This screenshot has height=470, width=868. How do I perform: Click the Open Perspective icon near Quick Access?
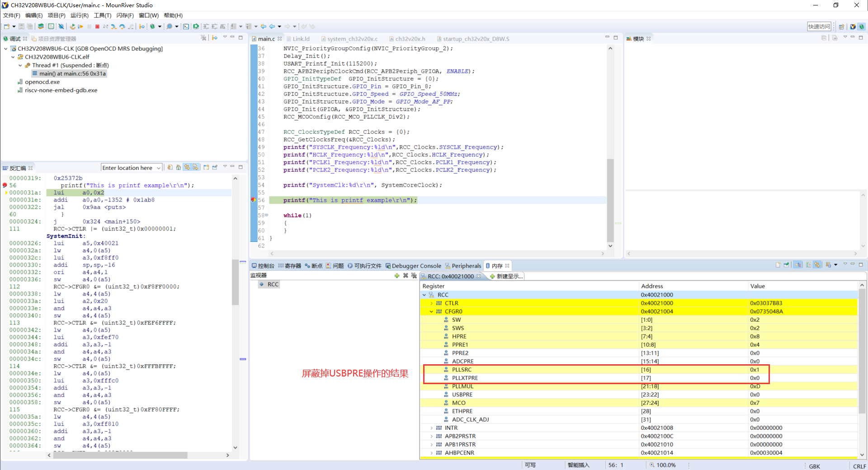click(x=841, y=27)
